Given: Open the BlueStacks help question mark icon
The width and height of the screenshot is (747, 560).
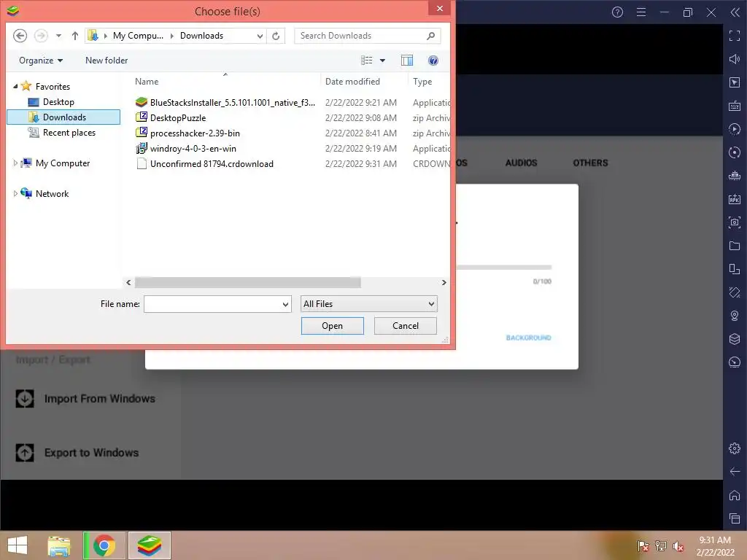Looking at the screenshot, I should pos(617,12).
